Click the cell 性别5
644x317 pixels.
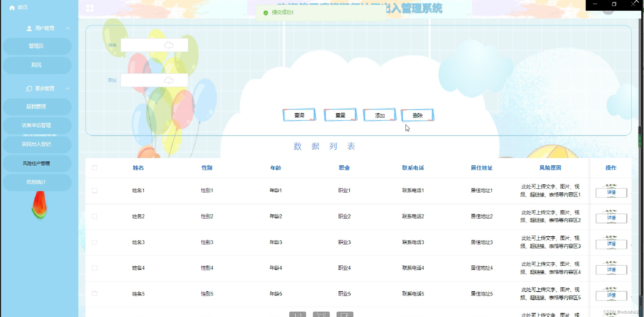(207, 294)
